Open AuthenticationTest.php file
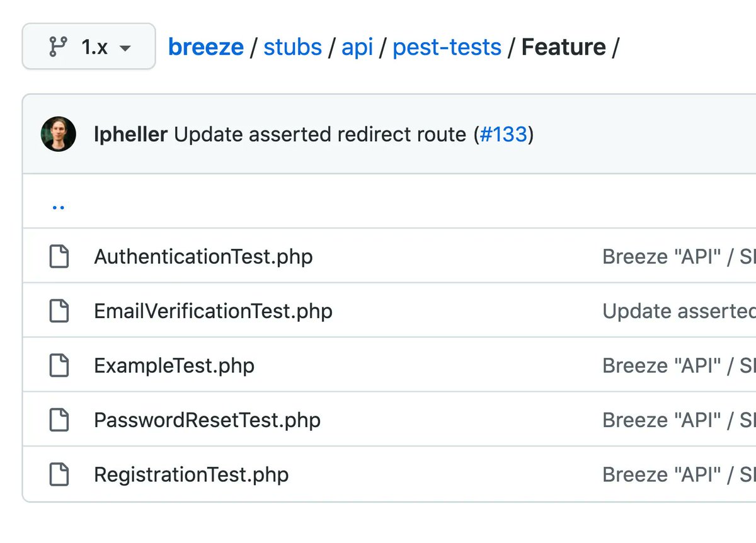 click(203, 256)
